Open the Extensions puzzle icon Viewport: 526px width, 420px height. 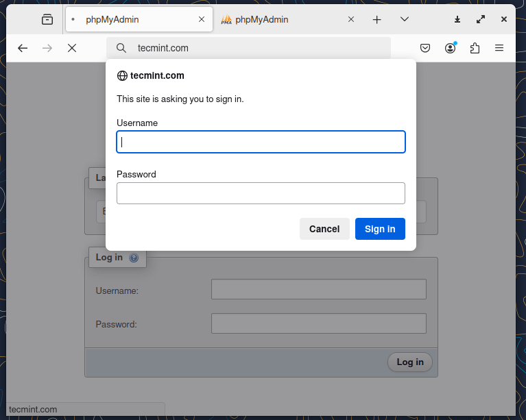click(475, 48)
